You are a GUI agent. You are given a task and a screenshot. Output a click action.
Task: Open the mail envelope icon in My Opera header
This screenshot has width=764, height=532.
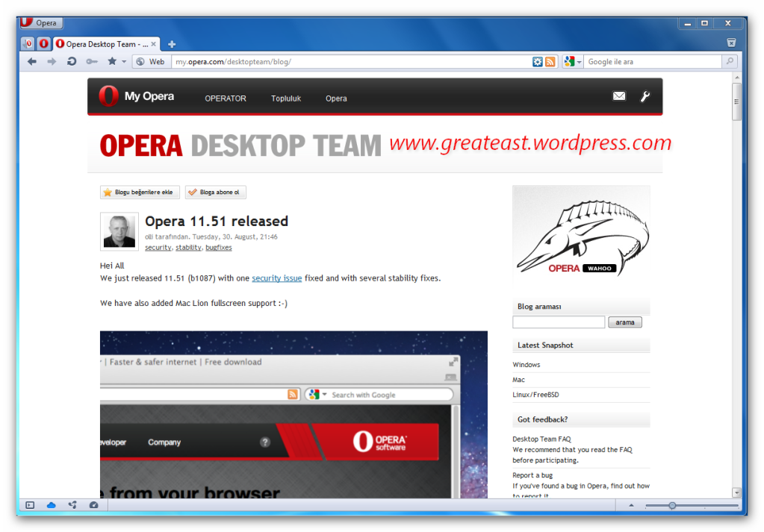[618, 96]
